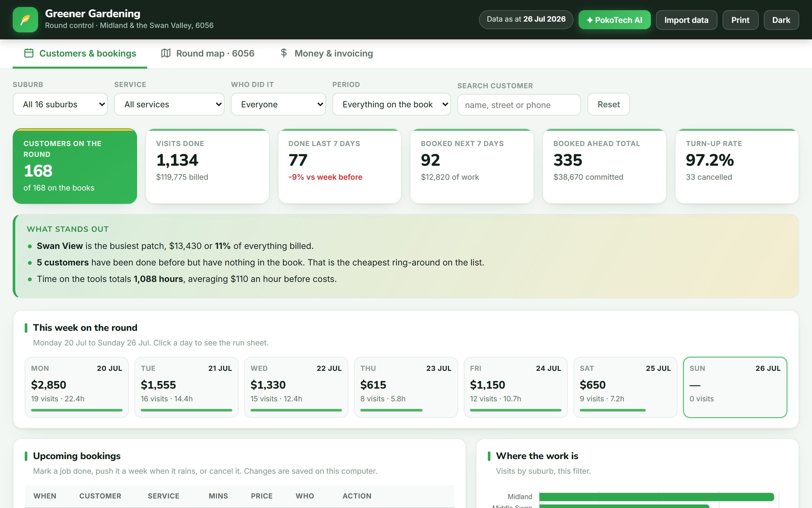
Task: Click the Midland bar in suburb chart
Action: click(656, 497)
